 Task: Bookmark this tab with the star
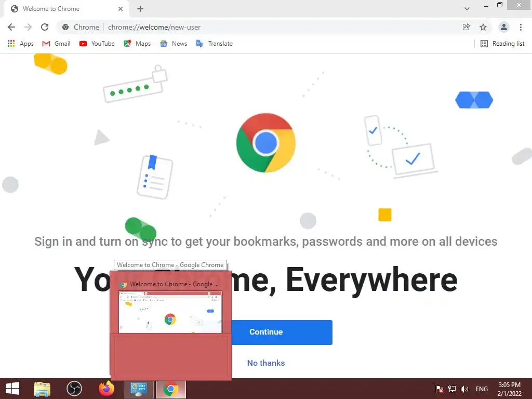[x=483, y=27]
